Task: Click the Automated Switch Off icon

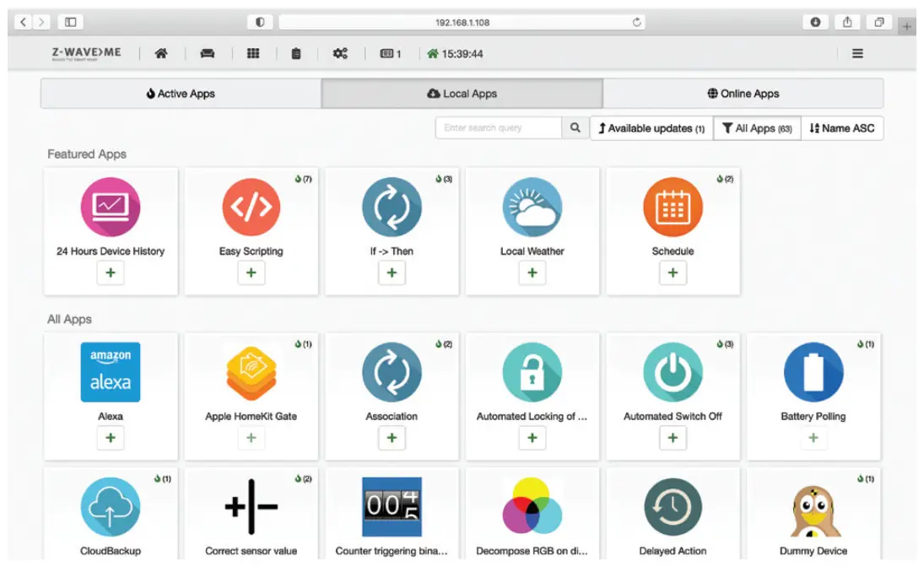Action: tap(673, 372)
